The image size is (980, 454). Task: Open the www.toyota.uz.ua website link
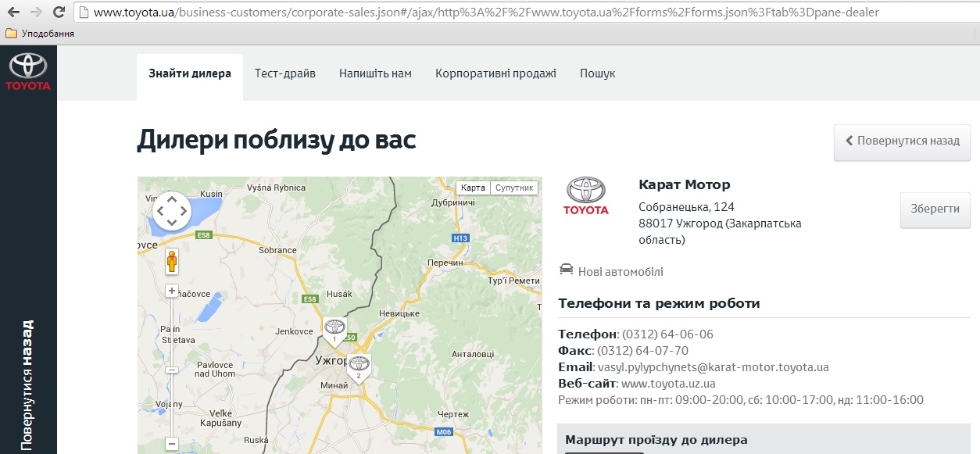[x=668, y=384]
